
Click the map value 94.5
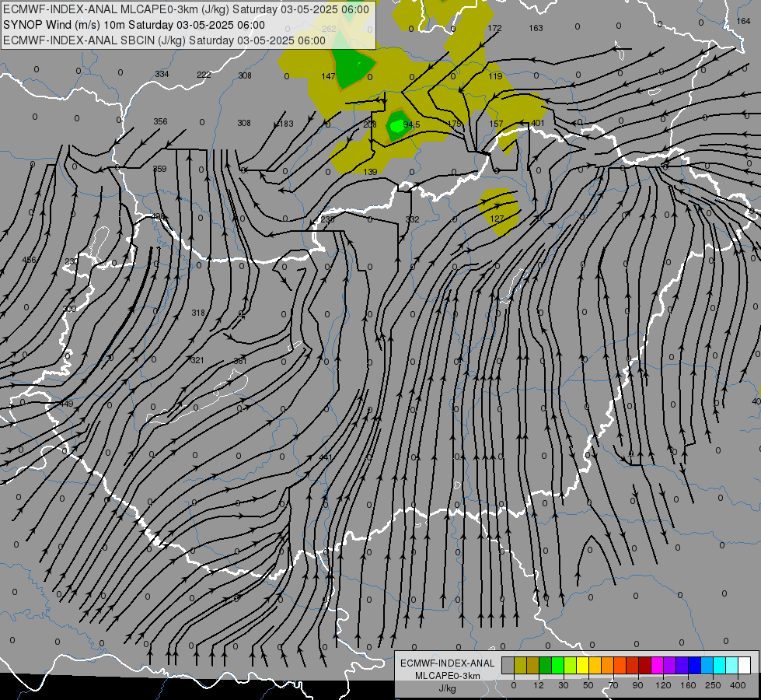point(411,125)
